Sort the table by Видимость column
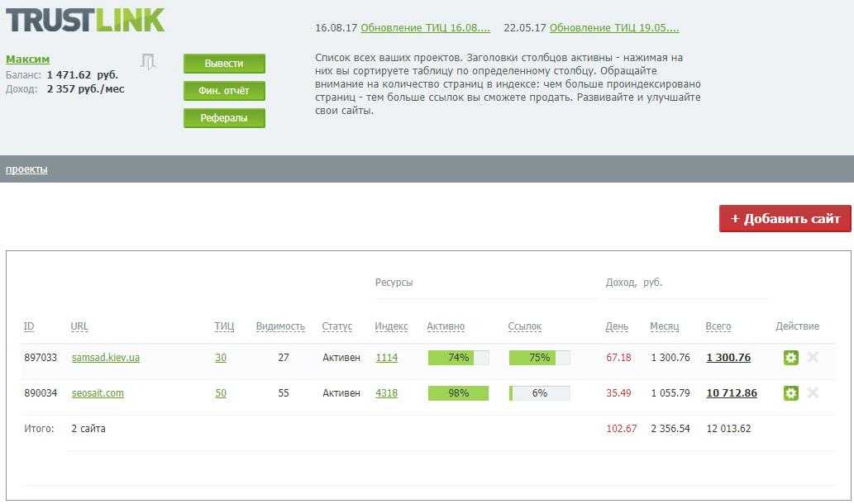 click(280, 326)
